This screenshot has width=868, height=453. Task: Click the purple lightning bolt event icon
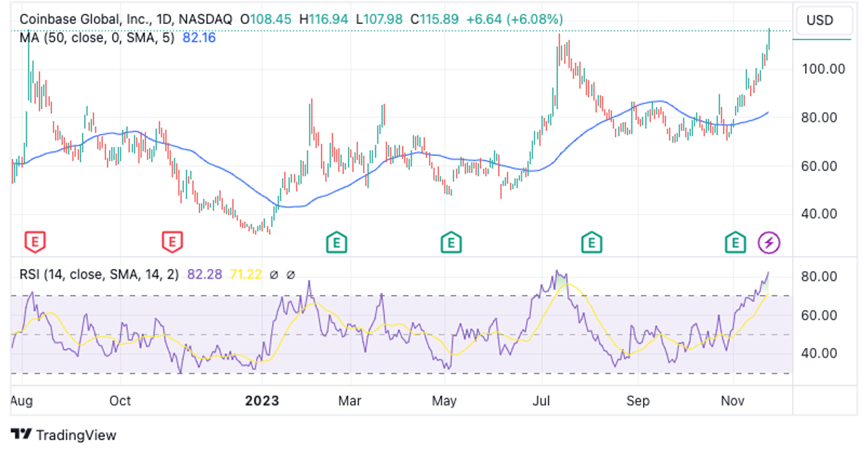(769, 243)
